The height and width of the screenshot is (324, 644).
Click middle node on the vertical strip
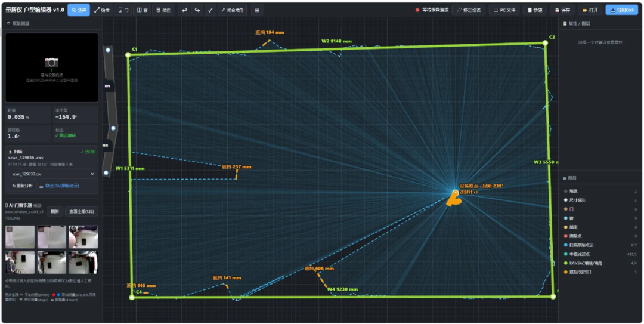(113, 128)
